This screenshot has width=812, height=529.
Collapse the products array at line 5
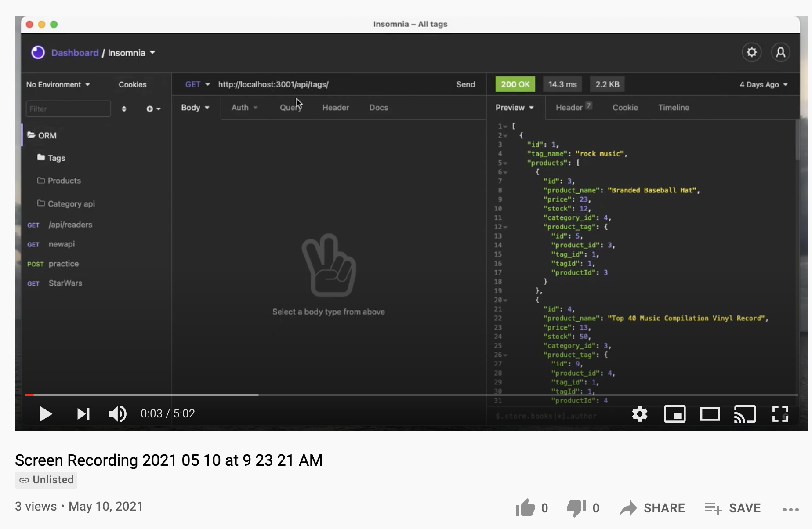click(x=505, y=163)
